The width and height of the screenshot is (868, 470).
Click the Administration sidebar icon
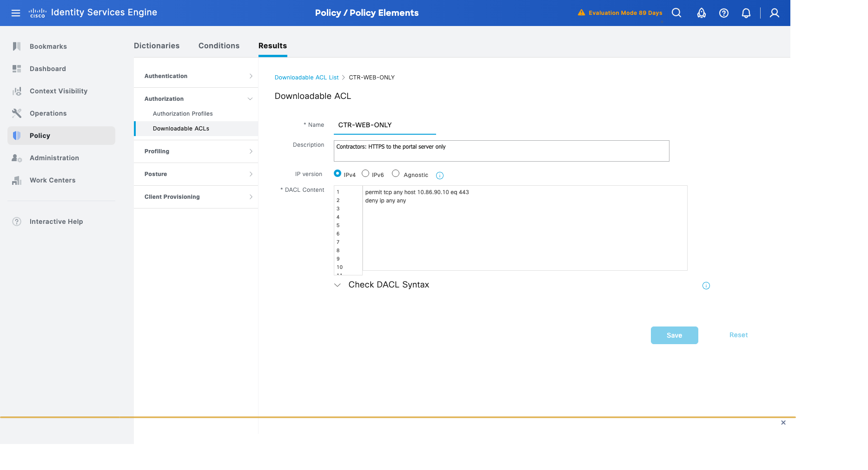click(x=17, y=158)
